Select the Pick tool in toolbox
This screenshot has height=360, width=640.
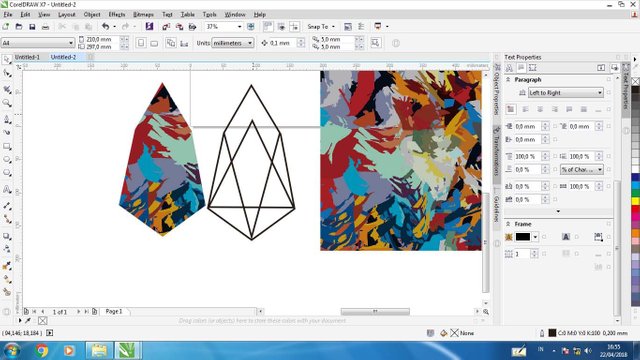click(7, 60)
